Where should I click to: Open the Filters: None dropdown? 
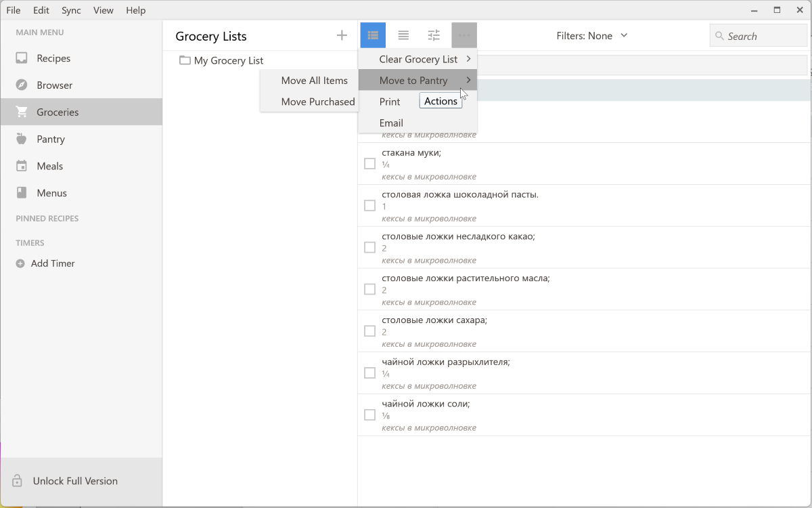(x=592, y=36)
